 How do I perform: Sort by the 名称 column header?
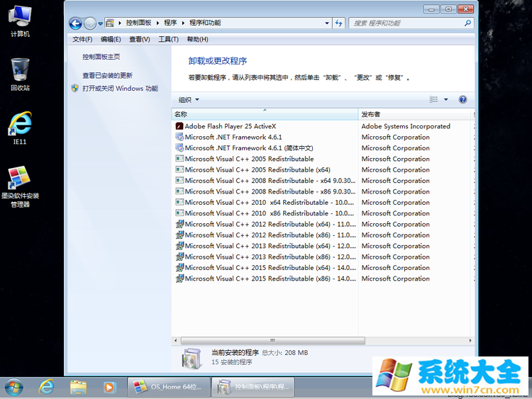click(265, 114)
